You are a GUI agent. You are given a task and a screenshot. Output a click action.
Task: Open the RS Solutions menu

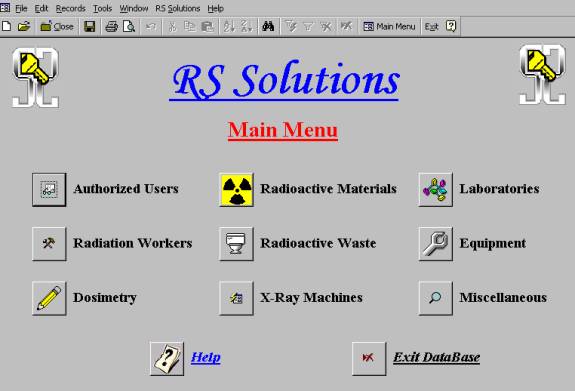pyautogui.click(x=178, y=8)
